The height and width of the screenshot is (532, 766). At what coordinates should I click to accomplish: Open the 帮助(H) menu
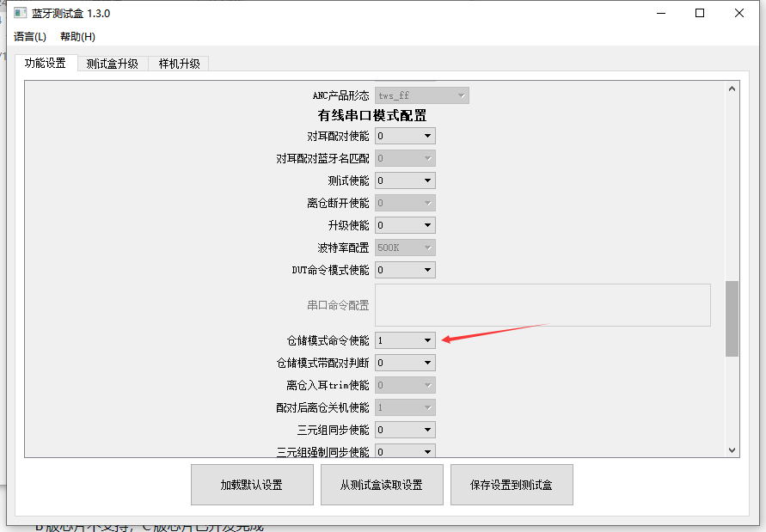pos(77,37)
